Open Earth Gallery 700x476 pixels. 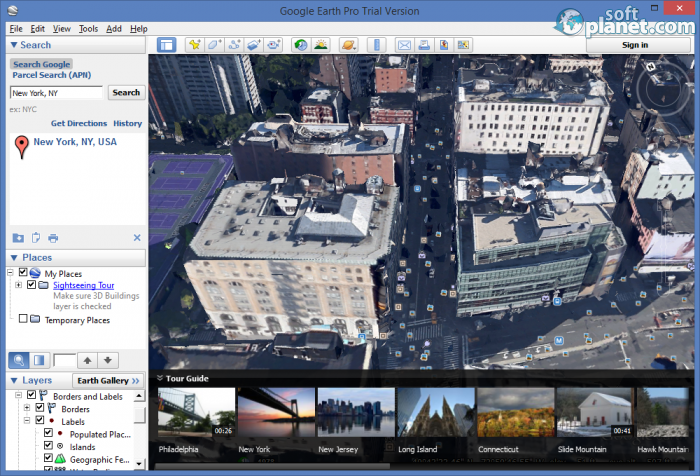pos(108,380)
